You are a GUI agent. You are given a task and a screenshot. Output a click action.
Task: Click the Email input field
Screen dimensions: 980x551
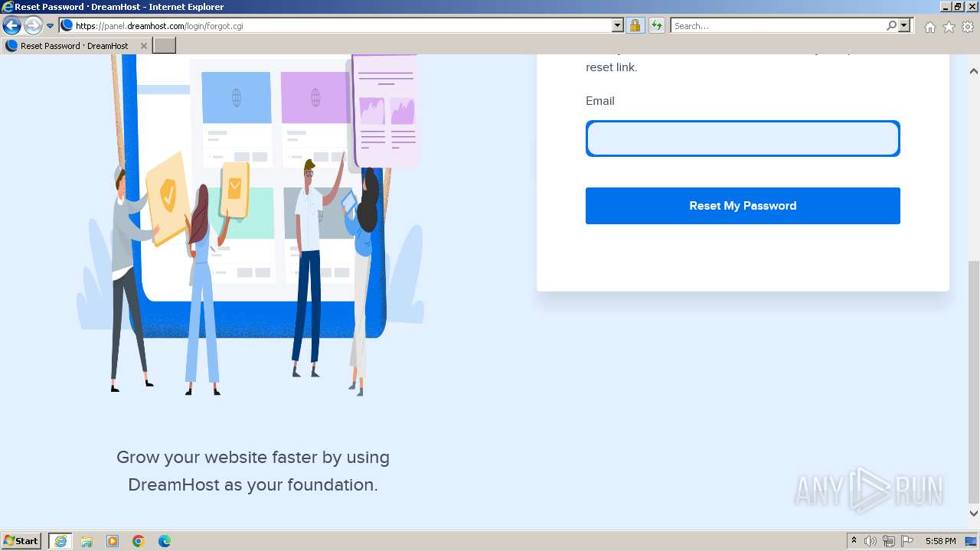tap(743, 139)
